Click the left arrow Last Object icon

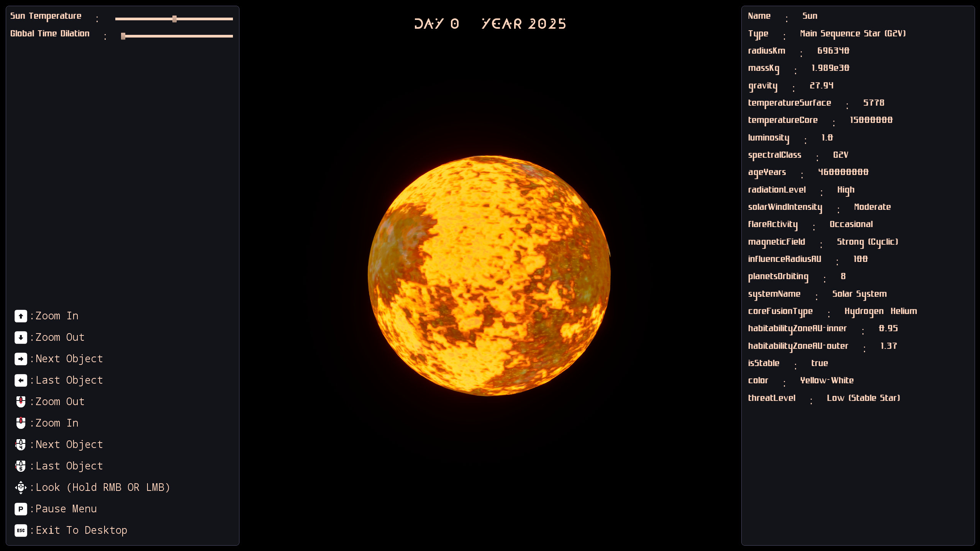point(21,380)
